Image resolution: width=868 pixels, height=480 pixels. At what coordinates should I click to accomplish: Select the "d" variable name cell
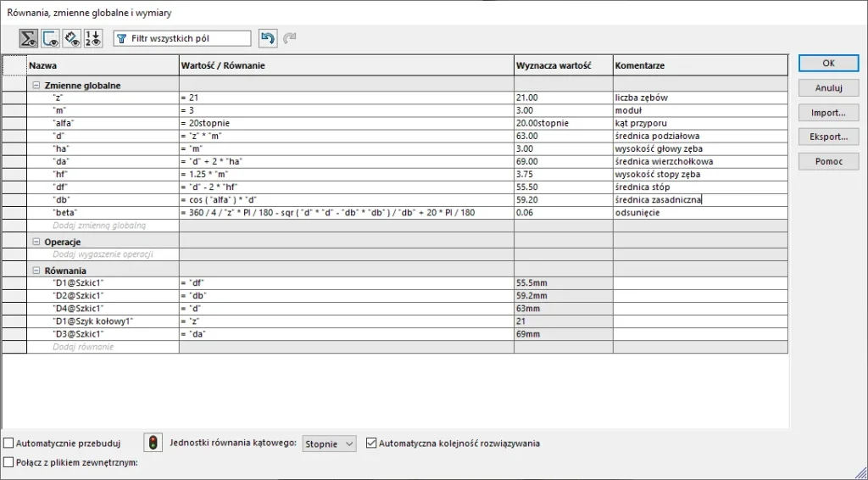[103, 136]
